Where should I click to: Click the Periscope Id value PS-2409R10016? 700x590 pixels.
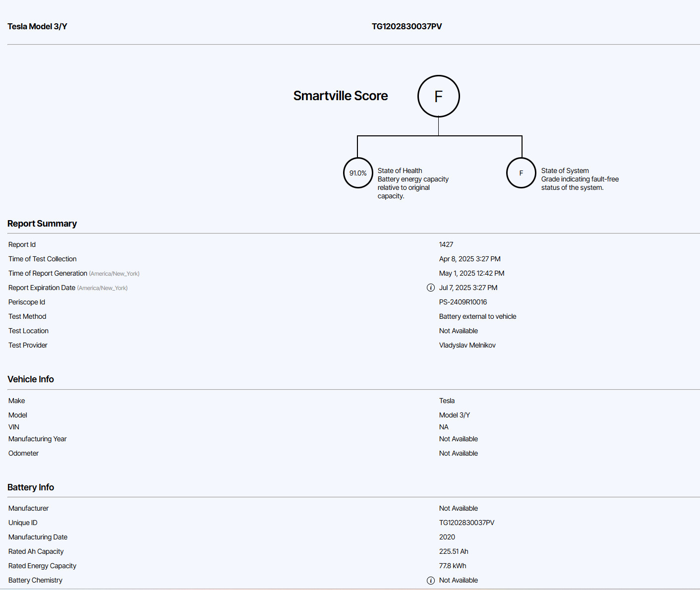463,302
